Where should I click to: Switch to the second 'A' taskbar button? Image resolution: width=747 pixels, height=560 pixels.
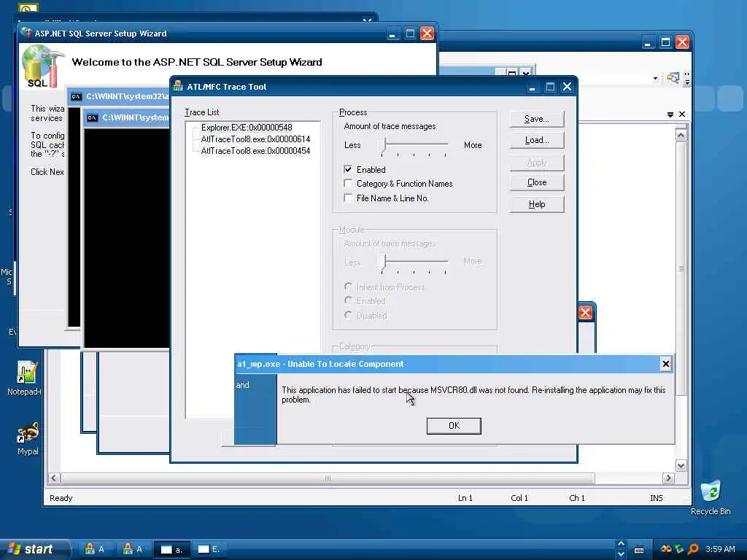[133, 550]
